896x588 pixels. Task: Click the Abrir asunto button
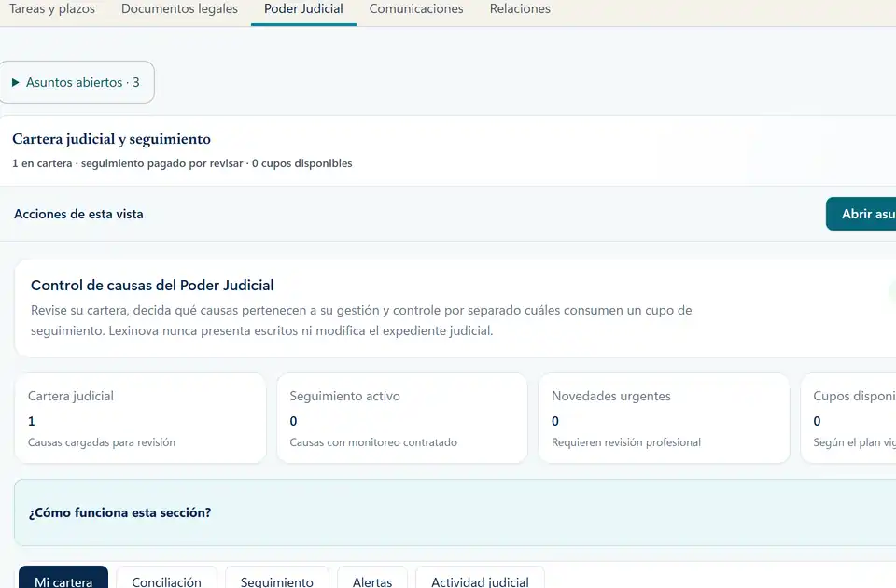(861, 214)
